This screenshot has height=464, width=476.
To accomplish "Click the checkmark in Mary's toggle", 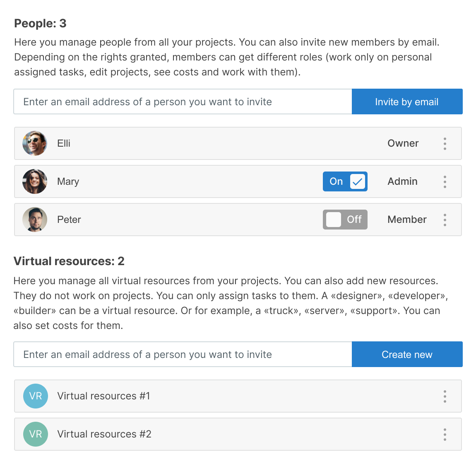I will [x=357, y=181].
